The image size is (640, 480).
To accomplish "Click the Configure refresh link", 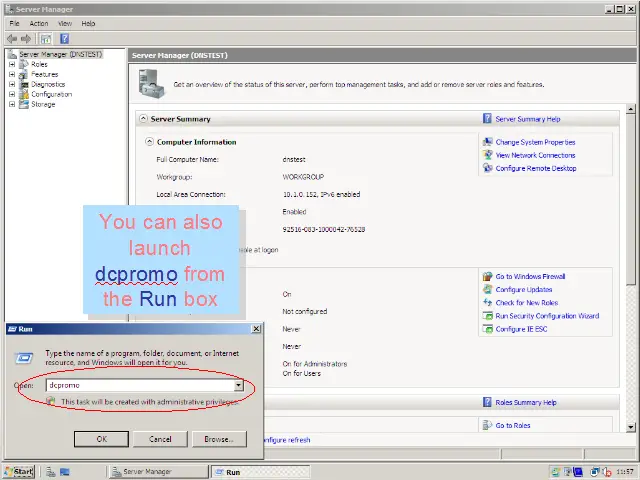I will (x=287, y=440).
